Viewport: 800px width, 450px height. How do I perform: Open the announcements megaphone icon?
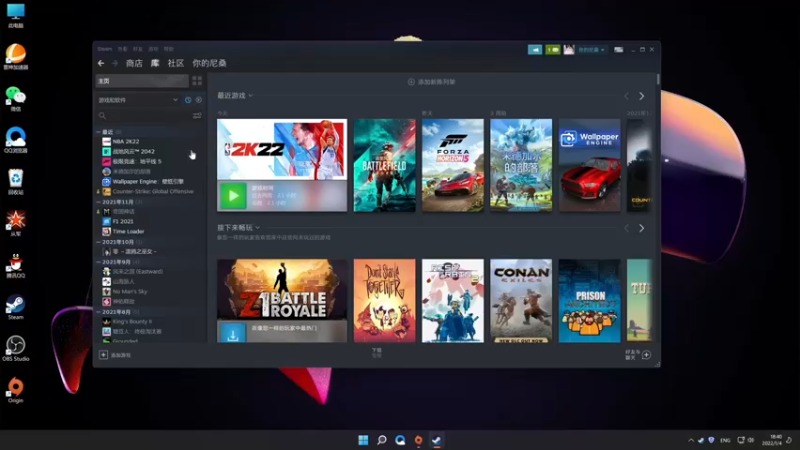[535, 49]
